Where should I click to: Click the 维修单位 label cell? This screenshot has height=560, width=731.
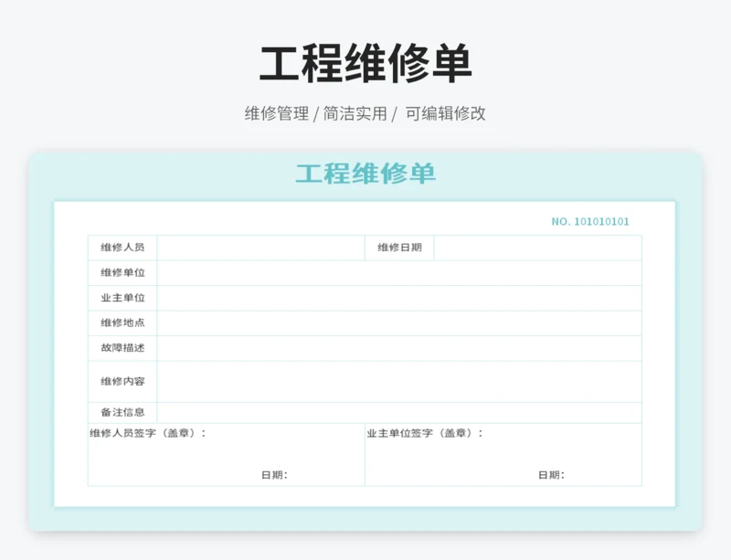(x=122, y=273)
